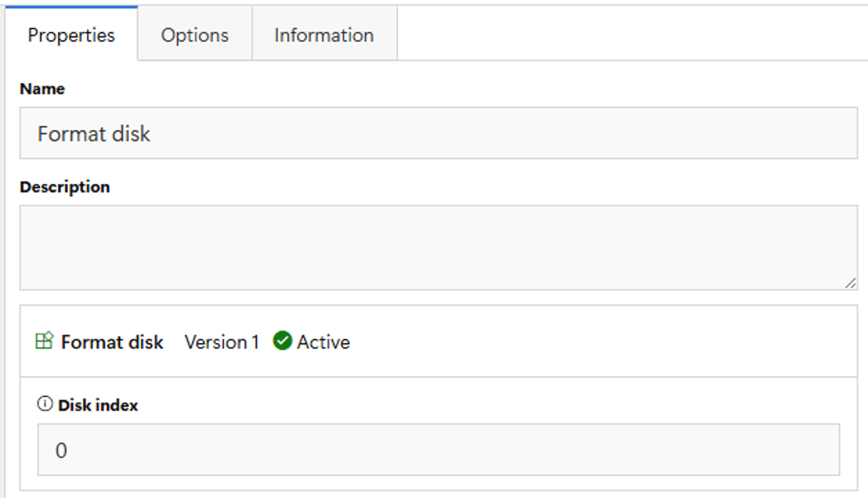868x498 pixels.
Task: Click the Description box resize grip
Action: click(x=850, y=282)
